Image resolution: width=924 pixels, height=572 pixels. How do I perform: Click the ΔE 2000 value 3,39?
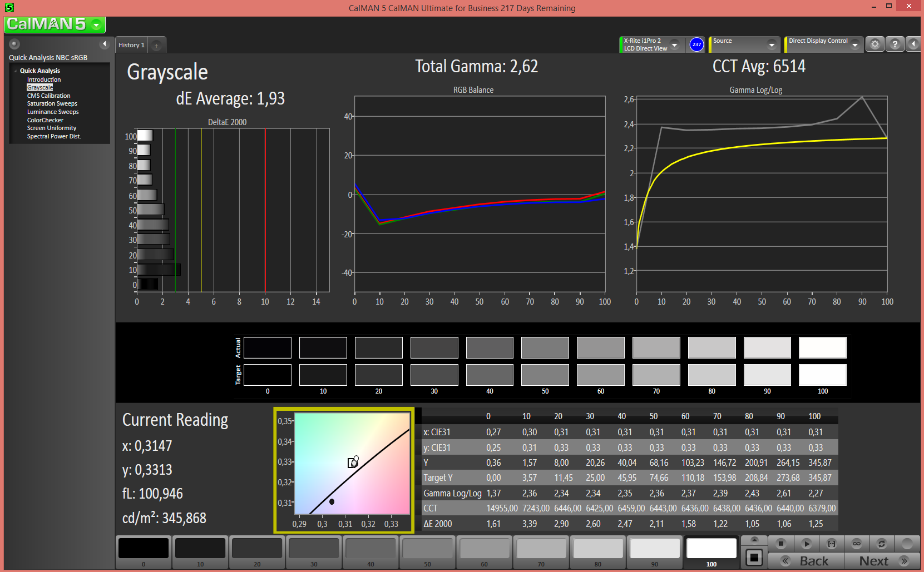[530, 524]
